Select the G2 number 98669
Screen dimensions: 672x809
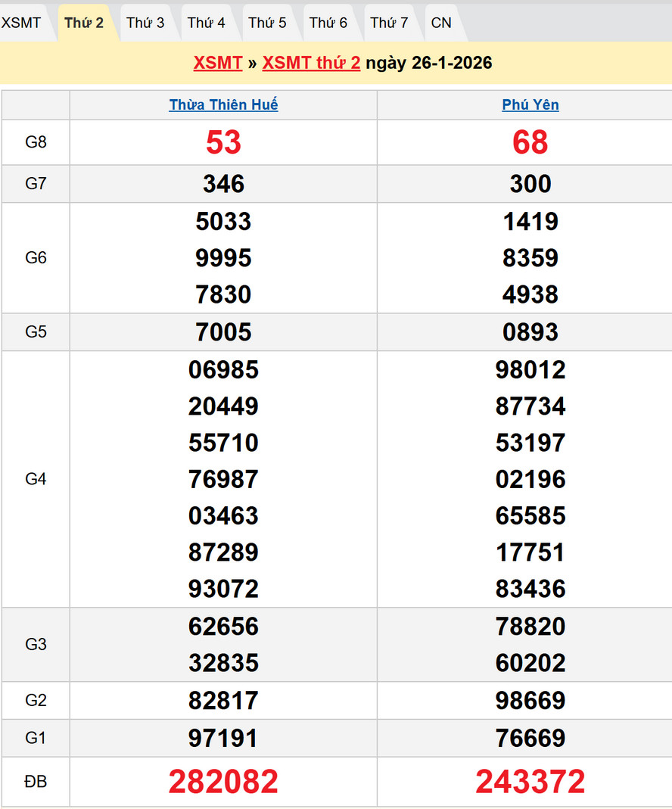[x=530, y=701]
